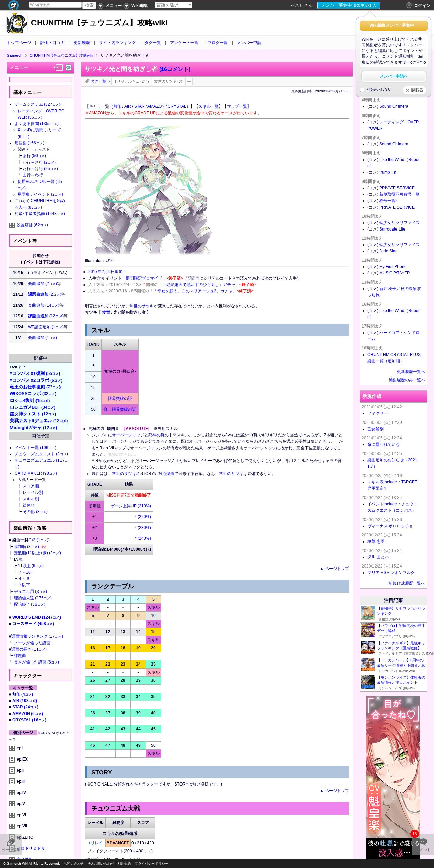Open the login gear icon
The image size is (434, 868).
tap(409, 5)
